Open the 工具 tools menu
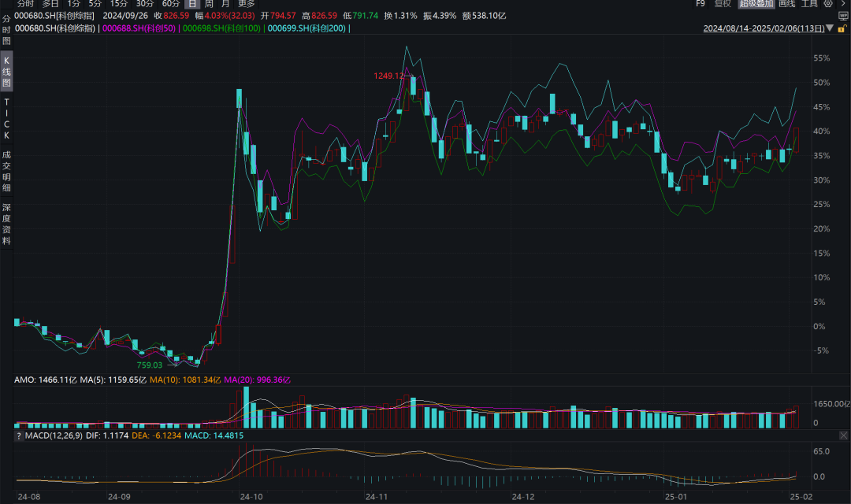Image resolution: width=851 pixels, height=504 pixels. pos(809,4)
